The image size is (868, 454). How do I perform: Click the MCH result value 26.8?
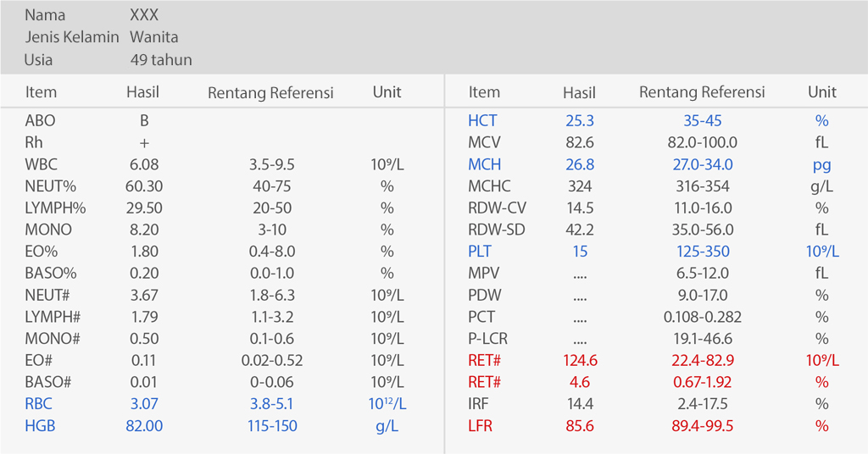click(x=580, y=165)
